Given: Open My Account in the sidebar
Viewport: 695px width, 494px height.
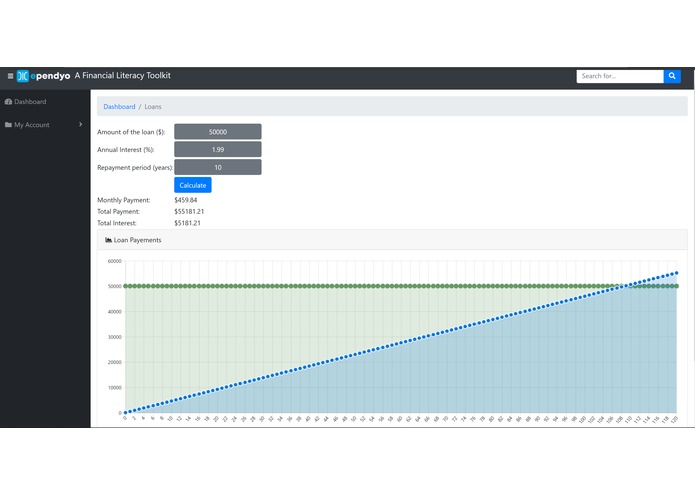Looking at the screenshot, I should [x=44, y=125].
